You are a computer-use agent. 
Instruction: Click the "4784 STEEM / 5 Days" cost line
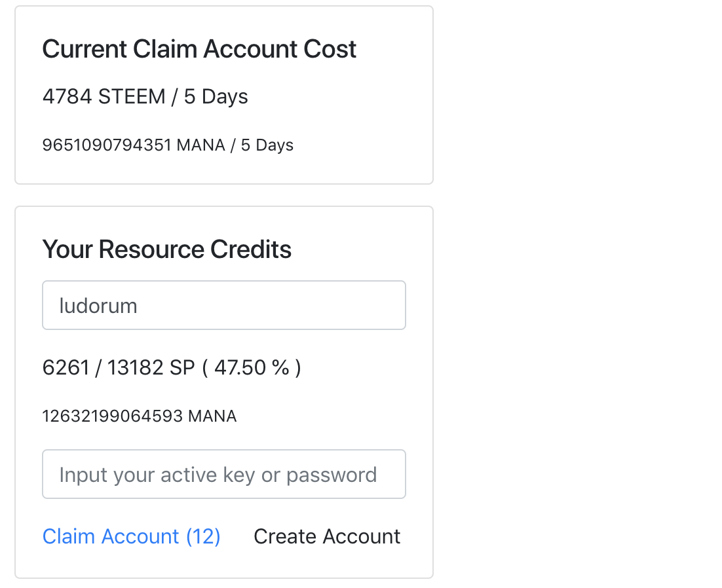point(145,97)
